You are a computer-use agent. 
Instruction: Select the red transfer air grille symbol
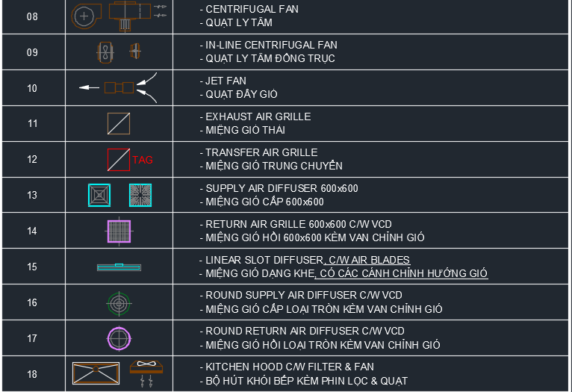click(119, 160)
